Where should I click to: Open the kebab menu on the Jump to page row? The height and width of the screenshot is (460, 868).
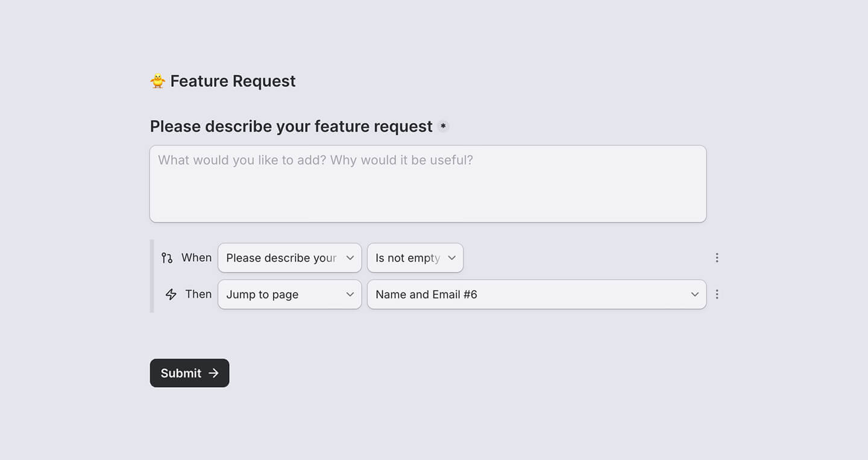[717, 294]
